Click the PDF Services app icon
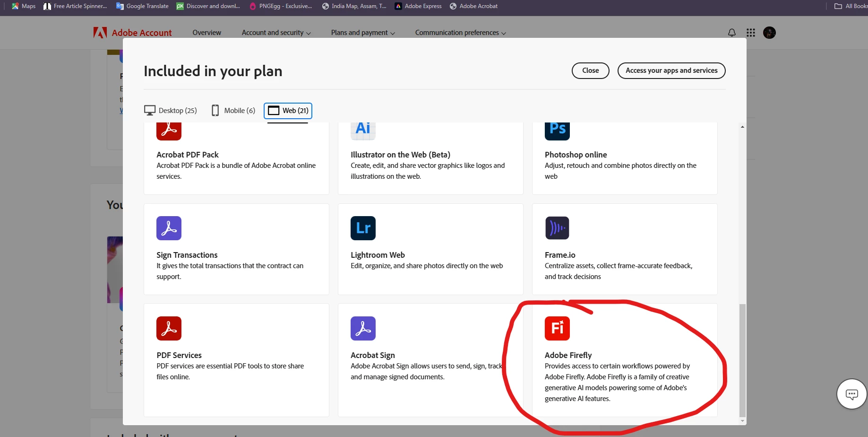868x437 pixels. click(169, 328)
